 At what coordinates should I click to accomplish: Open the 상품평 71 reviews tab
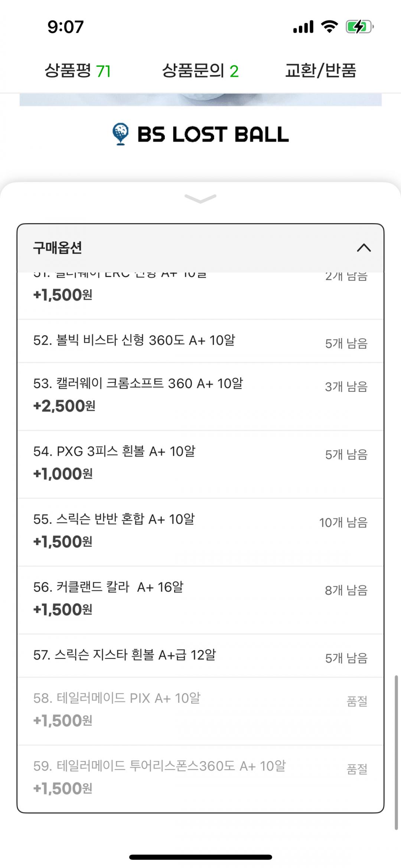(78, 71)
